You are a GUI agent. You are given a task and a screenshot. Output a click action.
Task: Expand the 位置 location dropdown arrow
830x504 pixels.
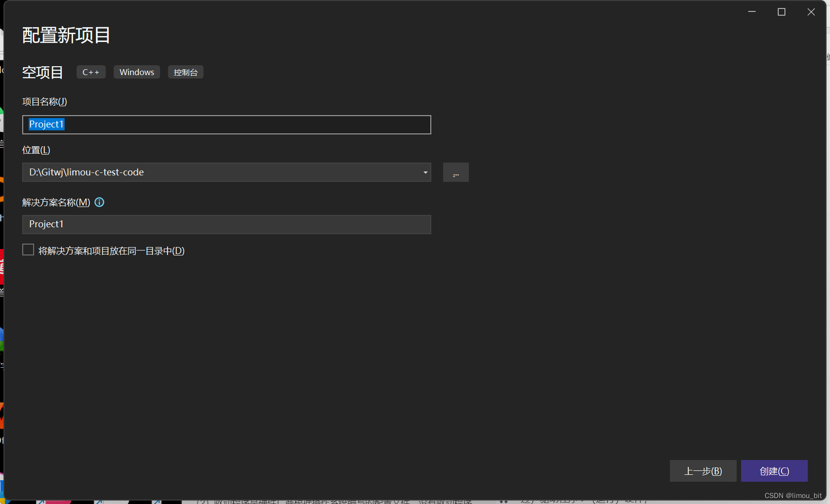(x=425, y=172)
